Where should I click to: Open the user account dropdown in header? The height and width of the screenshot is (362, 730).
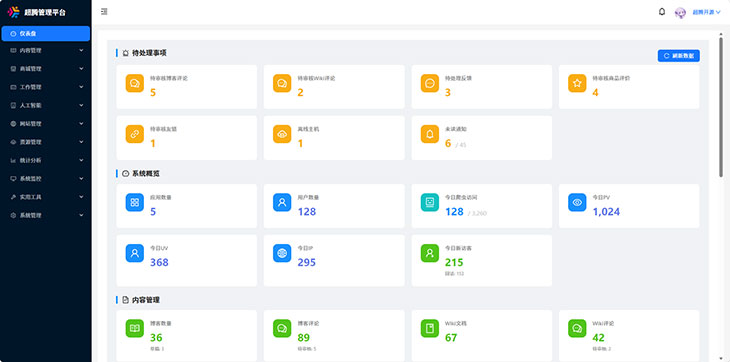click(706, 13)
